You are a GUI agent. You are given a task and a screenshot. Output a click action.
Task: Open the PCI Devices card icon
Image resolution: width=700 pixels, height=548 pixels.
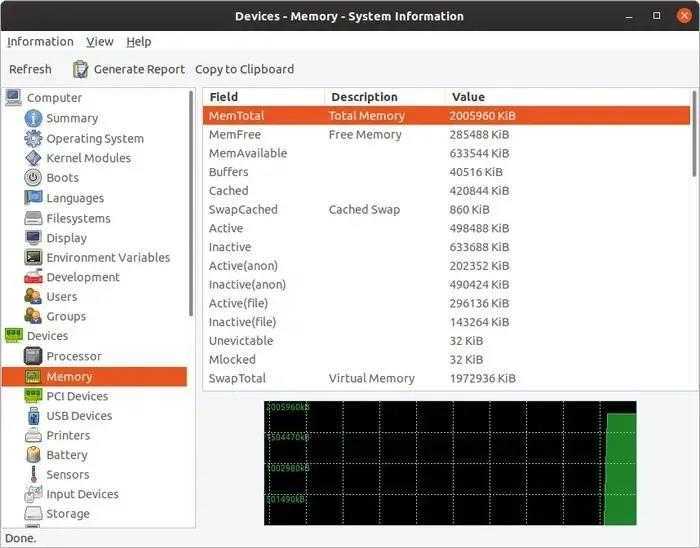click(33, 396)
